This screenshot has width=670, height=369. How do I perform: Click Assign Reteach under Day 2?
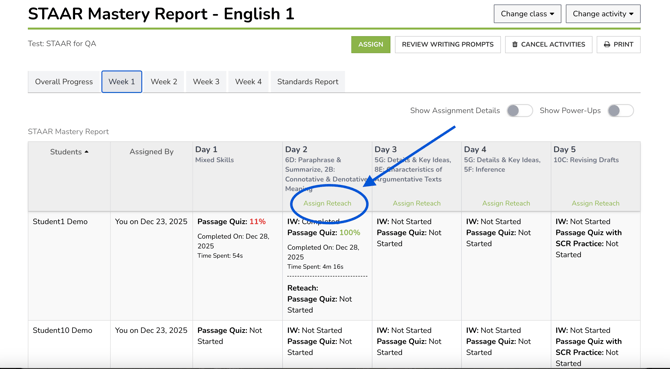tap(327, 203)
